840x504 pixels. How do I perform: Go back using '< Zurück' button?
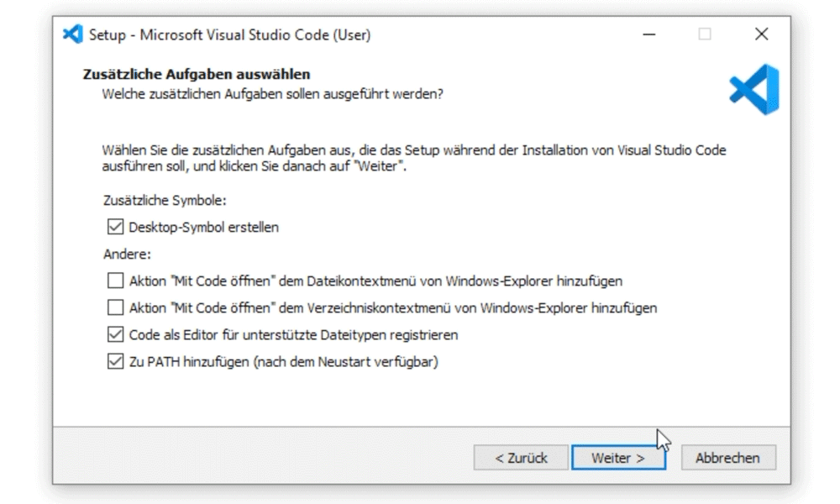[x=521, y=458]
